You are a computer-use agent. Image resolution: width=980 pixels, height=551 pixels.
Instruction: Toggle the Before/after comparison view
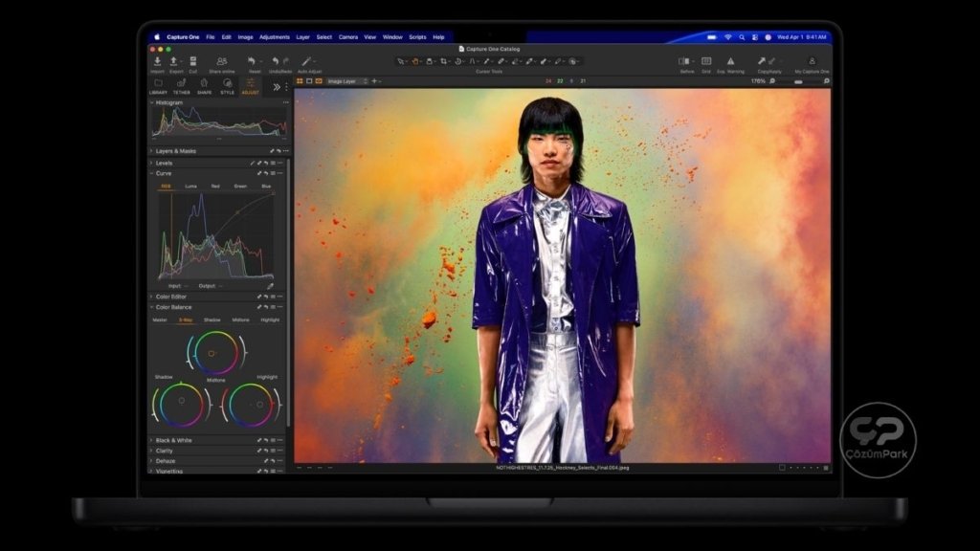tap(685, 61)
